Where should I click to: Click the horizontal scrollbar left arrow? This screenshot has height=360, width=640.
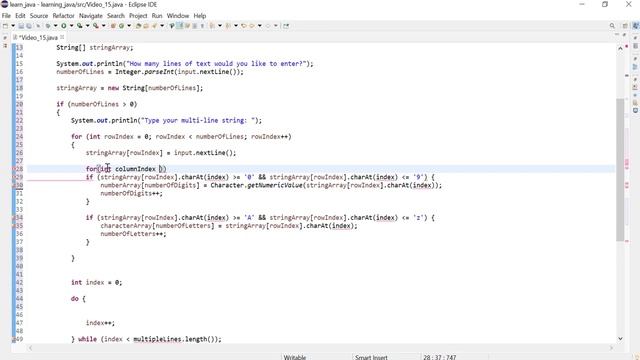click(x=30, y=348)
